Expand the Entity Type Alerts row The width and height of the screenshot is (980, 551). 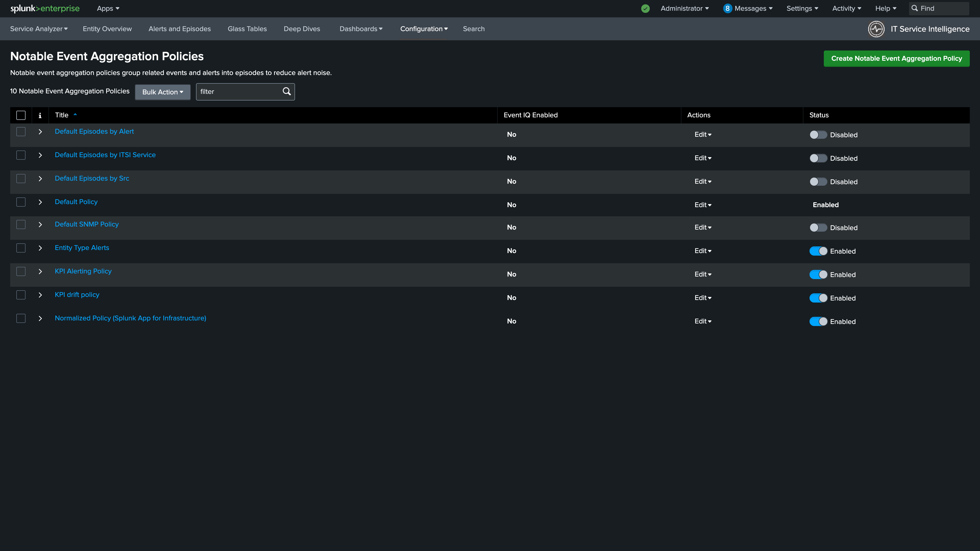pos(40,248)
